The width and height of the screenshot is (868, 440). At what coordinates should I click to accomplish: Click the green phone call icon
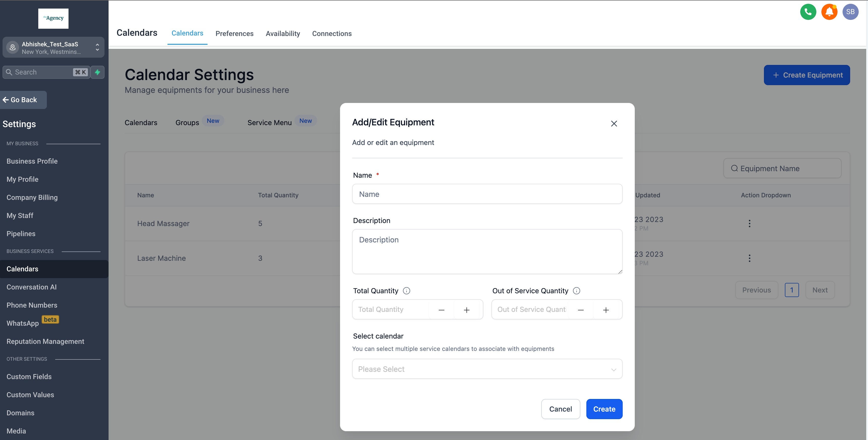pos(808,12)
